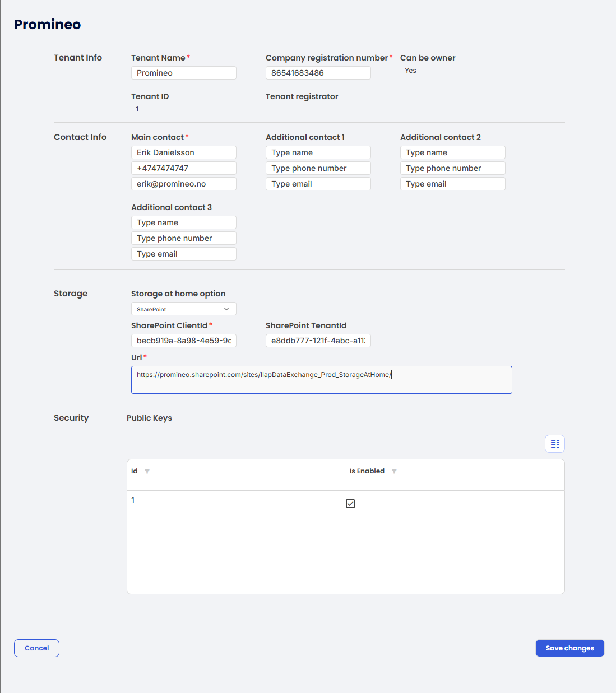Edit the Main contact phone number field
The height and width of the screenshot is (693, 616).
184,168
